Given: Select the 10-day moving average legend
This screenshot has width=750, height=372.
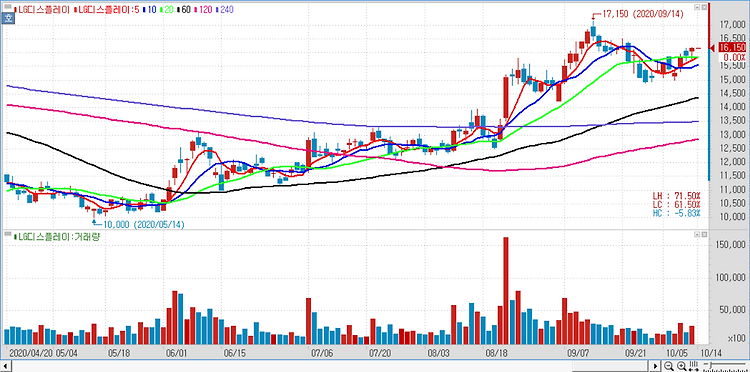Looking at the screenshot, I should coord(150,10).
